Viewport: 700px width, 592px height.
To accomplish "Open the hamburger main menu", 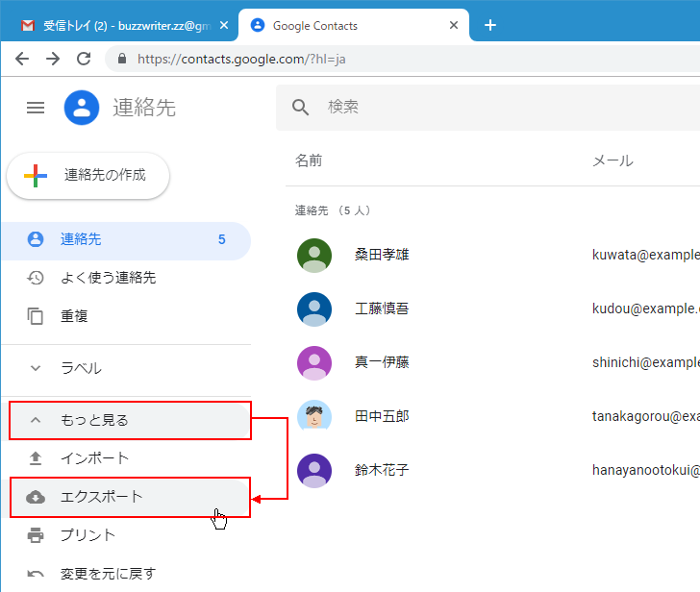I will coord(36,108).
